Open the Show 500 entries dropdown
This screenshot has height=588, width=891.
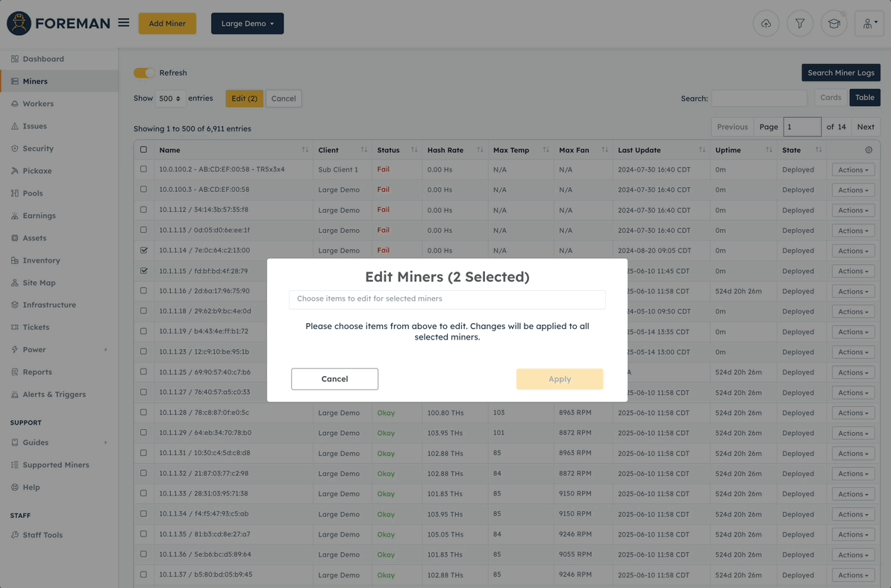[170, 98]
